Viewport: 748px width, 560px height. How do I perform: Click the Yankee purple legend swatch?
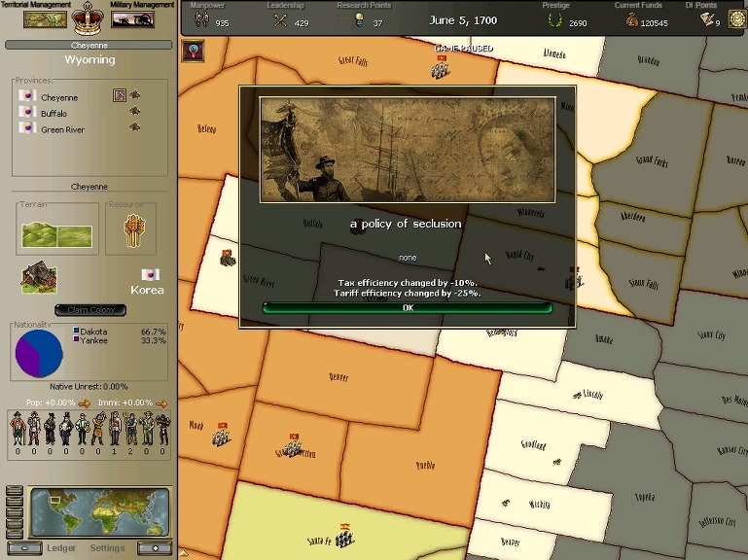(x=76, y=338)
